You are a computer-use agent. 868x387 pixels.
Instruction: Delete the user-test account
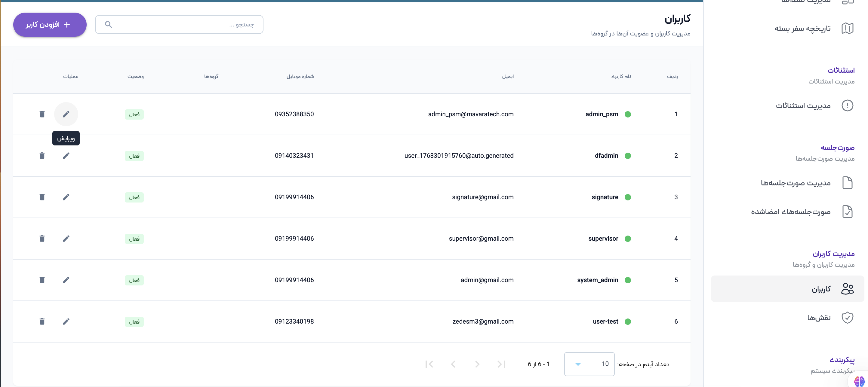(42, 321)
